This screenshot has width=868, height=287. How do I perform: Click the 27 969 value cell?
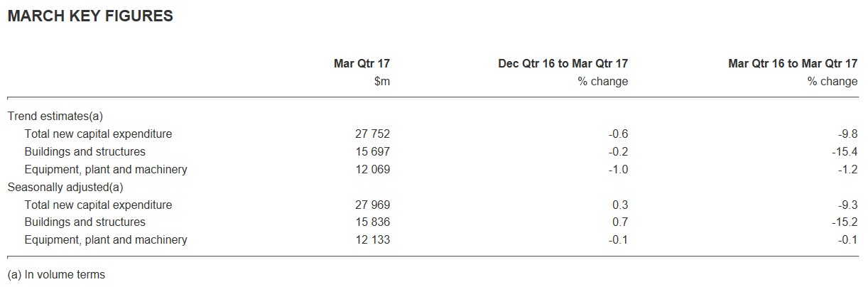pos(372,205)
